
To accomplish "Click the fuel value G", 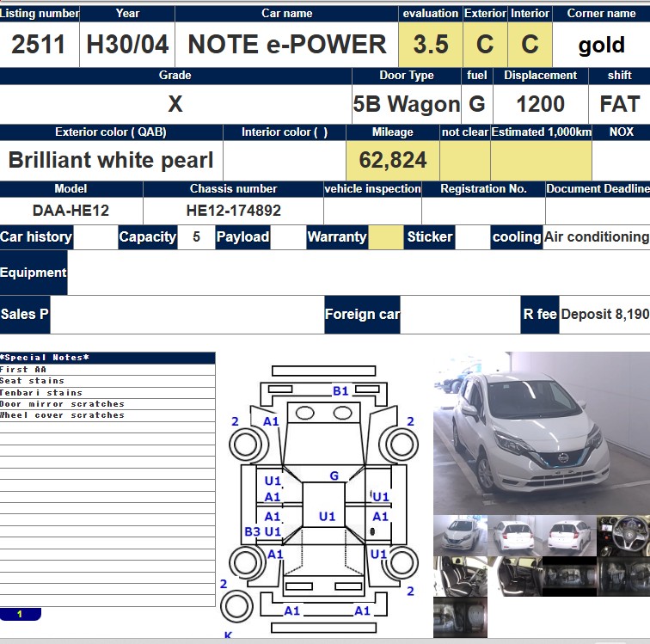I will point(476,104).
